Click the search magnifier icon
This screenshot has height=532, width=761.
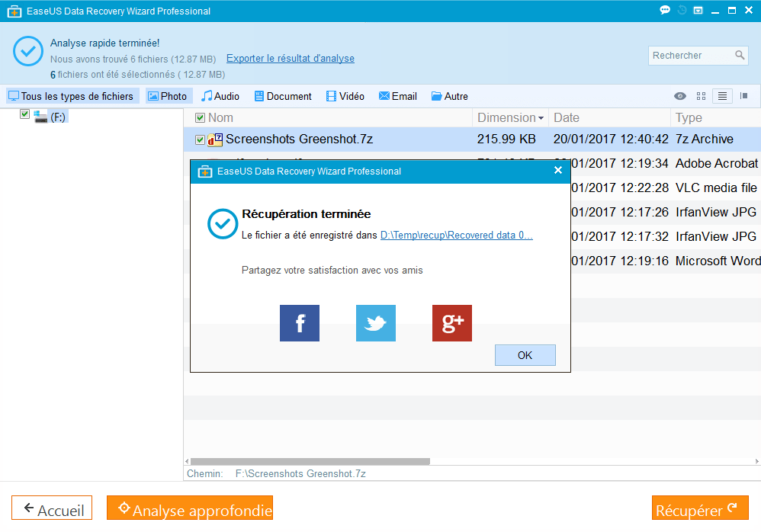pos(739,56)
